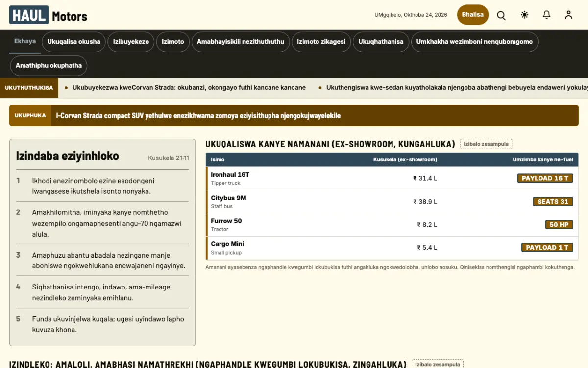Select the Izibuyekezo navigation pill
The height and width of the screenshot is (368, 588).
(131, 42)
